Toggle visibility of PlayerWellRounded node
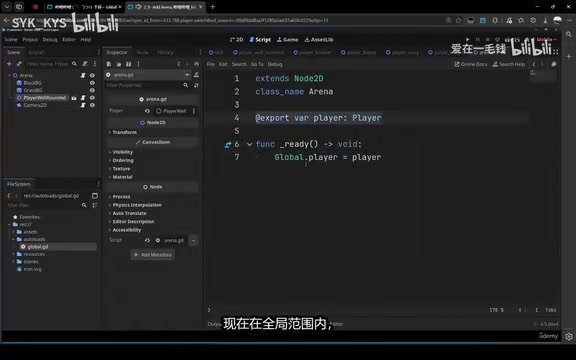The width and height of the screenshot is (576, 360). click(92, 98)
